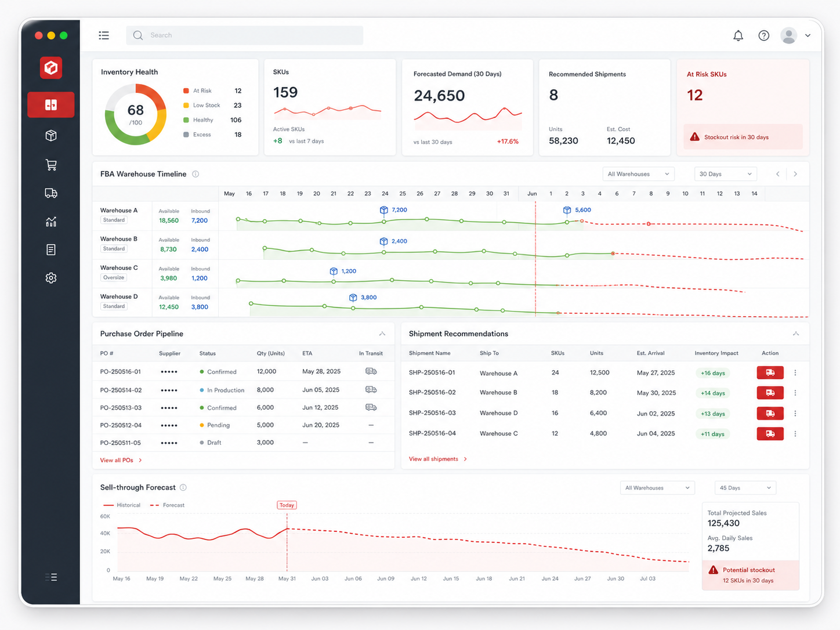Image resolution: width=840 pixels, height=630 pixels.
Task: Click the Est. Arrival column header
Action: pyautogui.click(x=651, y=353)
